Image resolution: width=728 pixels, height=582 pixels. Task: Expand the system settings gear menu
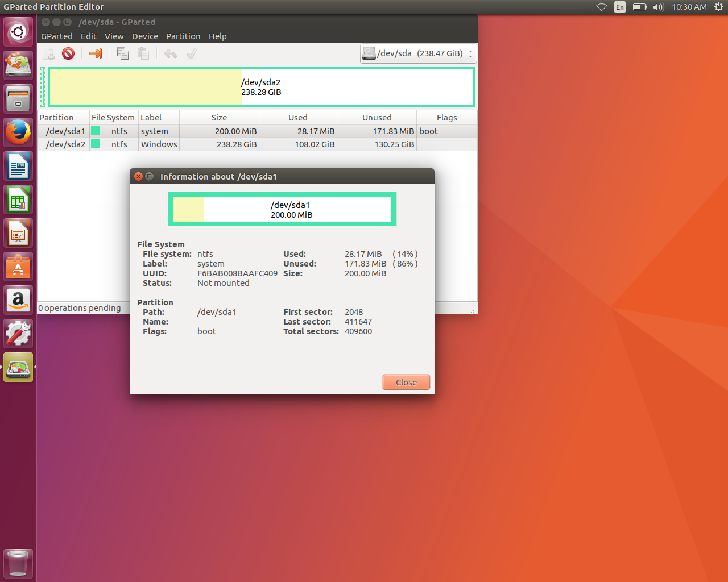click(718, 7)
